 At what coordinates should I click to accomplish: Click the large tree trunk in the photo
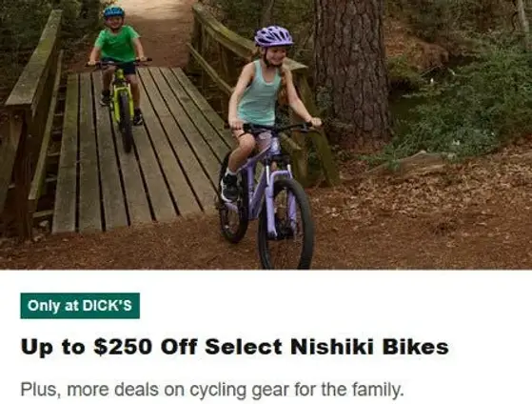tap(351, 70)
